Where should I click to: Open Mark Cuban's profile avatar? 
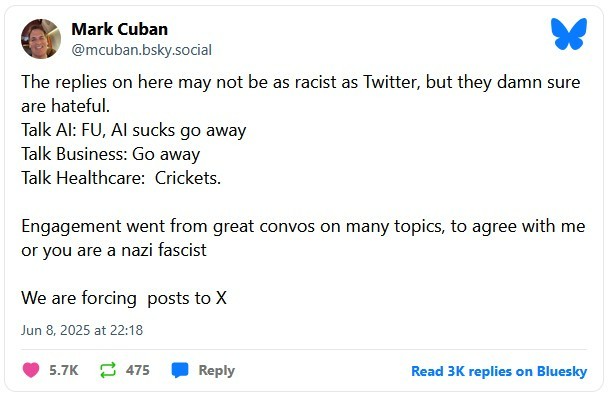[41, 39]
